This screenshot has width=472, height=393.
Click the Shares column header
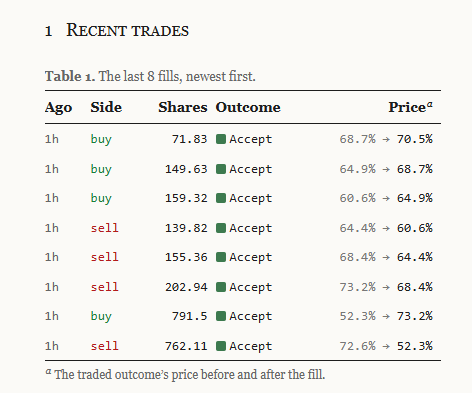183,107
